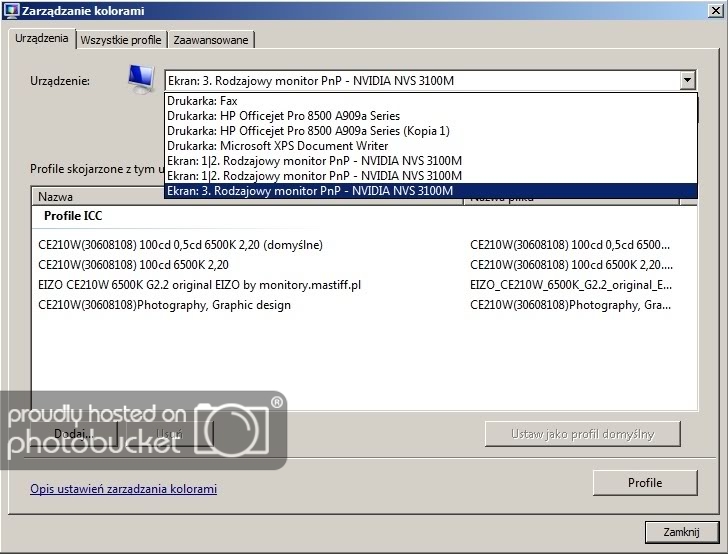Open the Urządzenie device dropdown arrow
The image size is (728, 554).
687,80
